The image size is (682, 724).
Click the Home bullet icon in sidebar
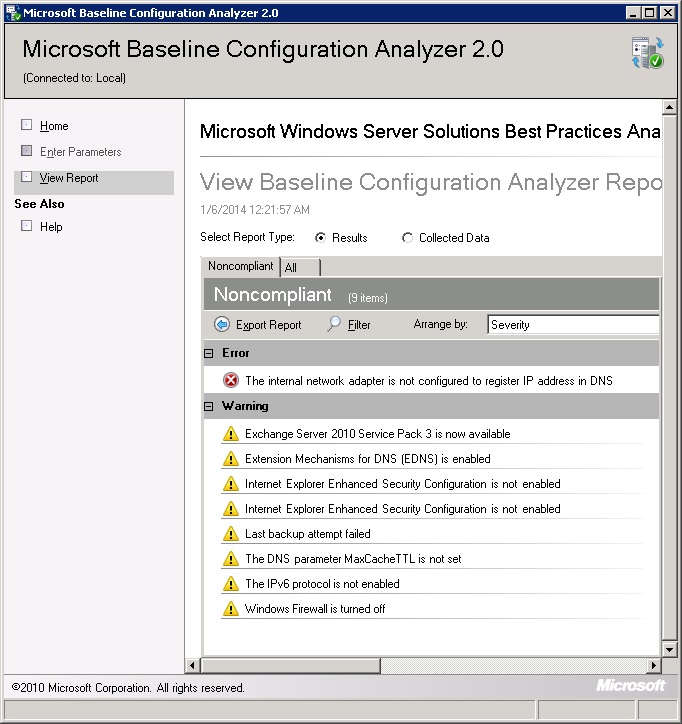pyautogui.click(x=27, y=125)
